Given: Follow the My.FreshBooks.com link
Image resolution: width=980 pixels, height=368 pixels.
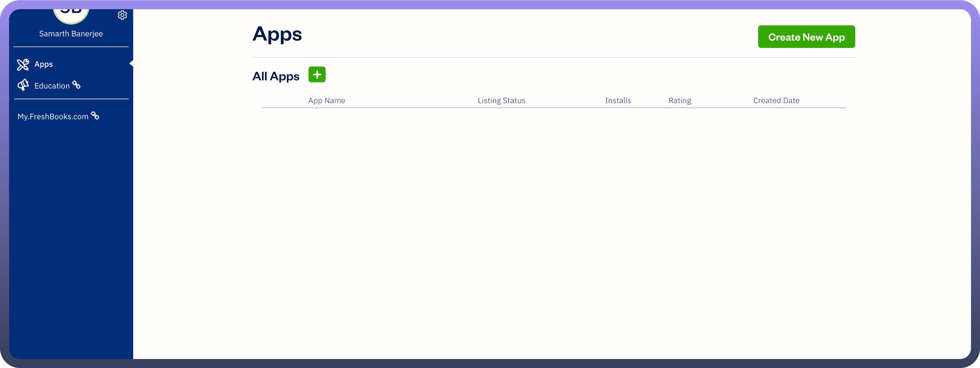Looking at the screenshot, I should point(53,117).
